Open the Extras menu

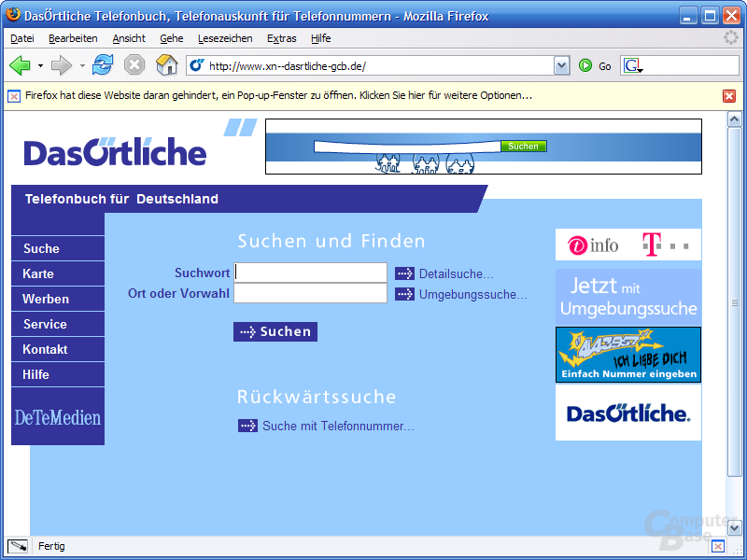pyautogui.click(x=282, y=38)
